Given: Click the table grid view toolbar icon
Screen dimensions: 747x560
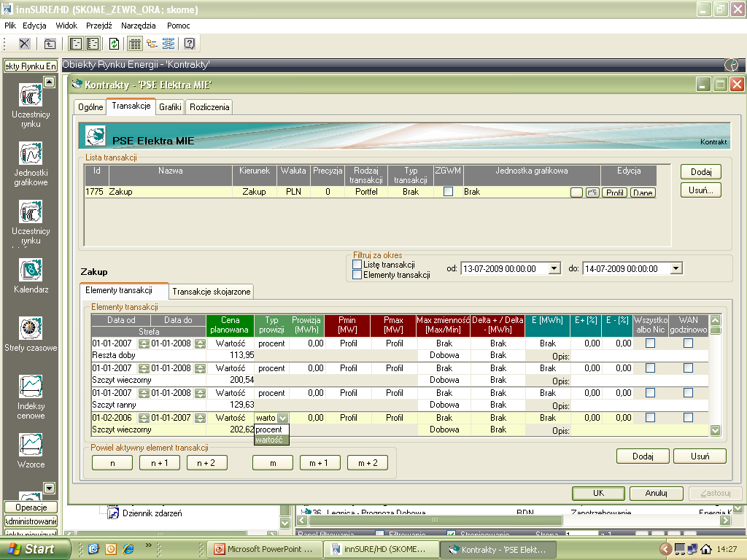Looking at the screenshot, I should [x=135, y=44].
